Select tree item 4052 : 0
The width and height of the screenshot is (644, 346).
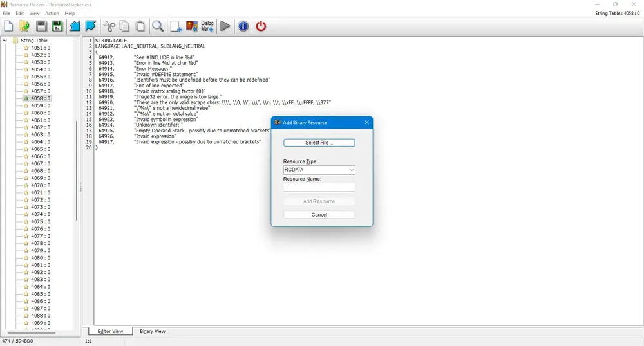(x=41, y=55)
